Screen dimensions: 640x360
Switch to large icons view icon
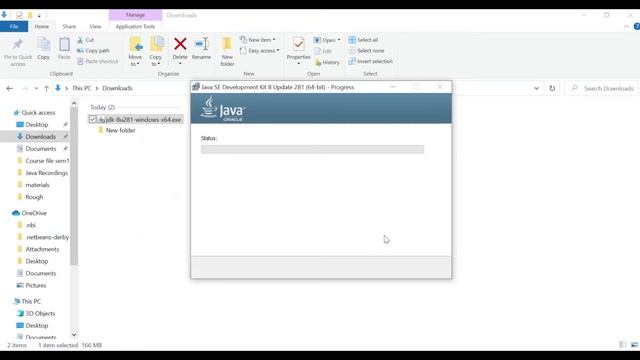634,345
